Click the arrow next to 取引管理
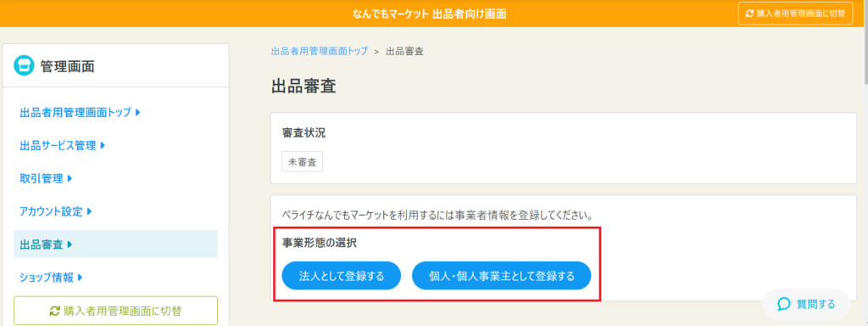The height and width of the screenshot is (326, 868). tap(70, 178)
